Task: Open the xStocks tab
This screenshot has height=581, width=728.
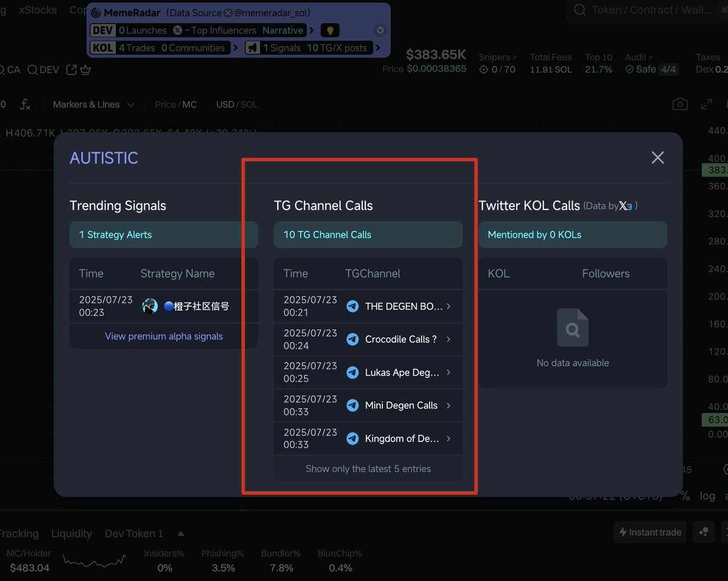Action: (x=38, y=10)
